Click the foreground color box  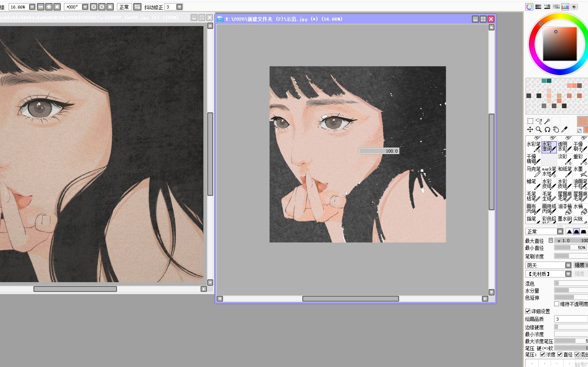tap(582, 121)
